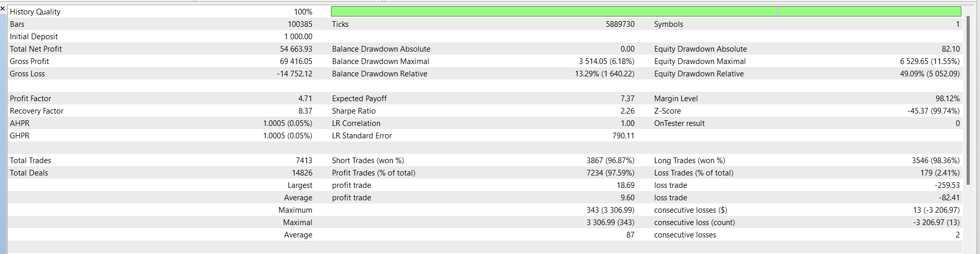Image resolution: width=980 pixels, height=254 pixels.
Task: Click the Balance Drawdown Relative label
Action: pos(379,74)
